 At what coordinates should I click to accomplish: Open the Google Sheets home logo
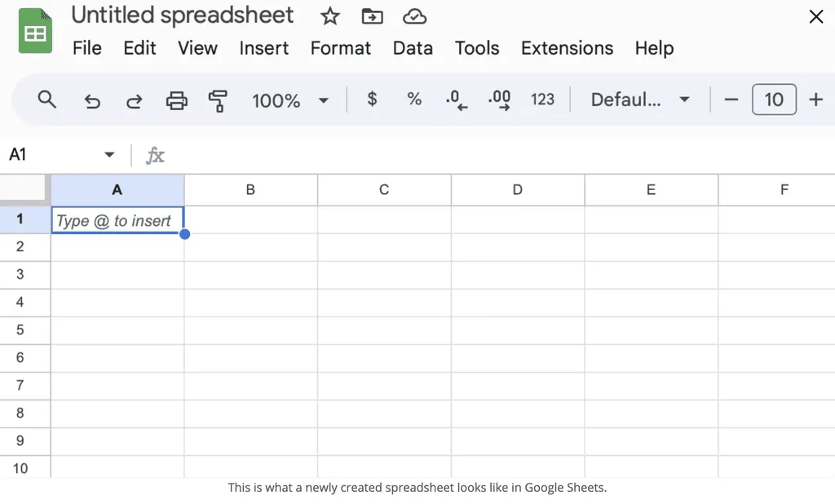(x=34, y=30)
